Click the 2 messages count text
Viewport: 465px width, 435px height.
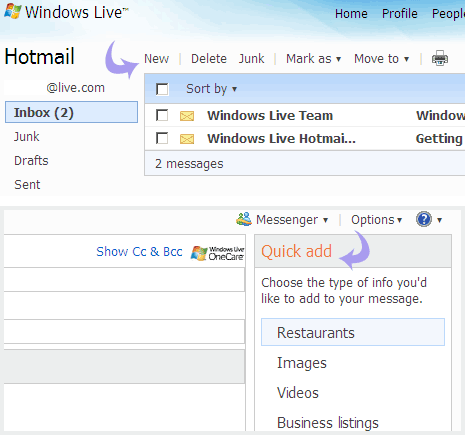pyautogui.click(x=189, y=164)
